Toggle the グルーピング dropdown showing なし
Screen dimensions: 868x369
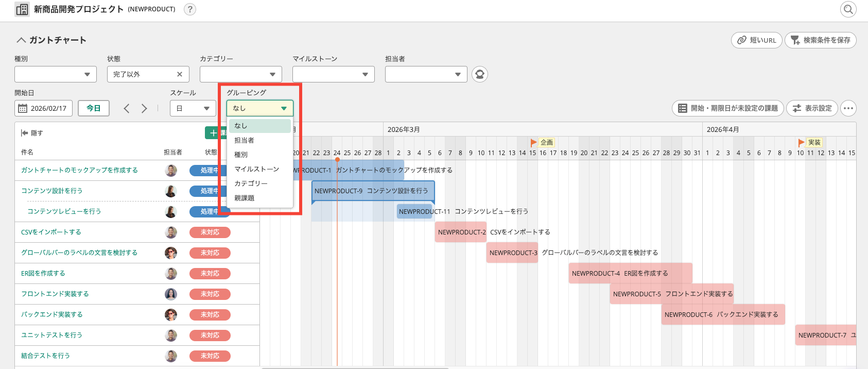(260, 108)
